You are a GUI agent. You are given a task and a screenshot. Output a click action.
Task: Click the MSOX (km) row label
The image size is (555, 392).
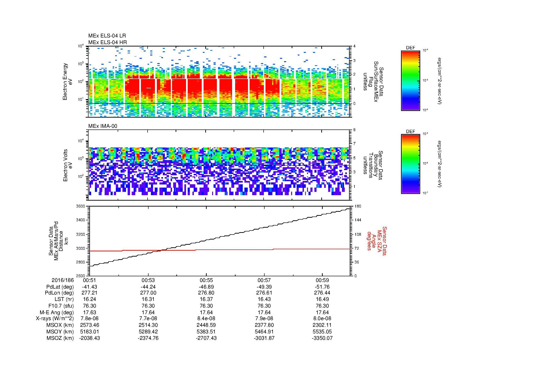pos(60,325)
